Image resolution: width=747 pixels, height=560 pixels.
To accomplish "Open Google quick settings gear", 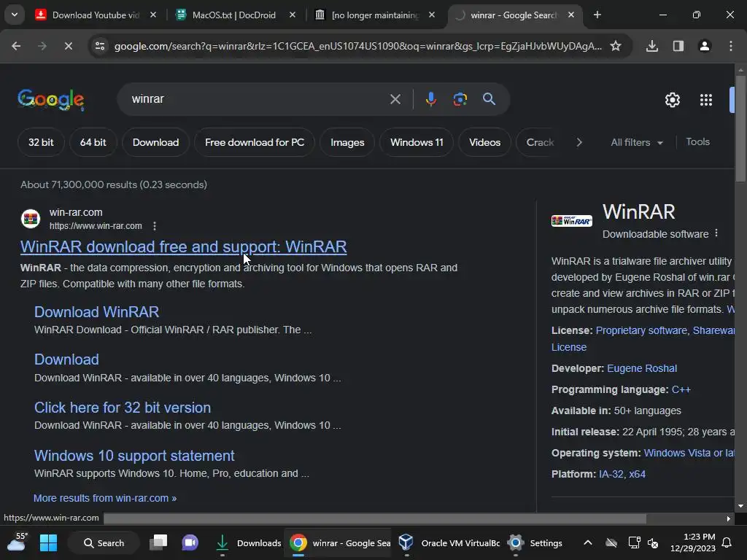I will click(x=672, y=99).
